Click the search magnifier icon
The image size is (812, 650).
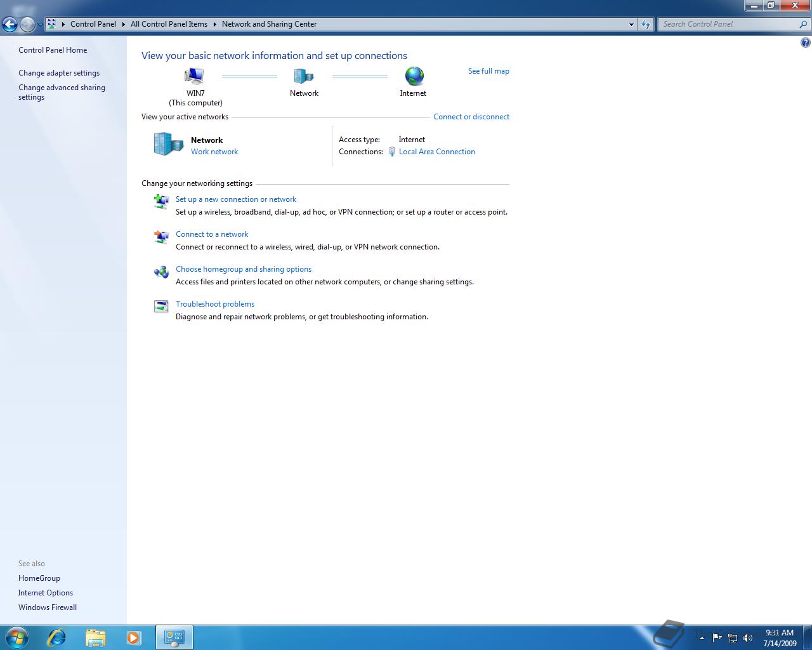click(x=804, y=24)
